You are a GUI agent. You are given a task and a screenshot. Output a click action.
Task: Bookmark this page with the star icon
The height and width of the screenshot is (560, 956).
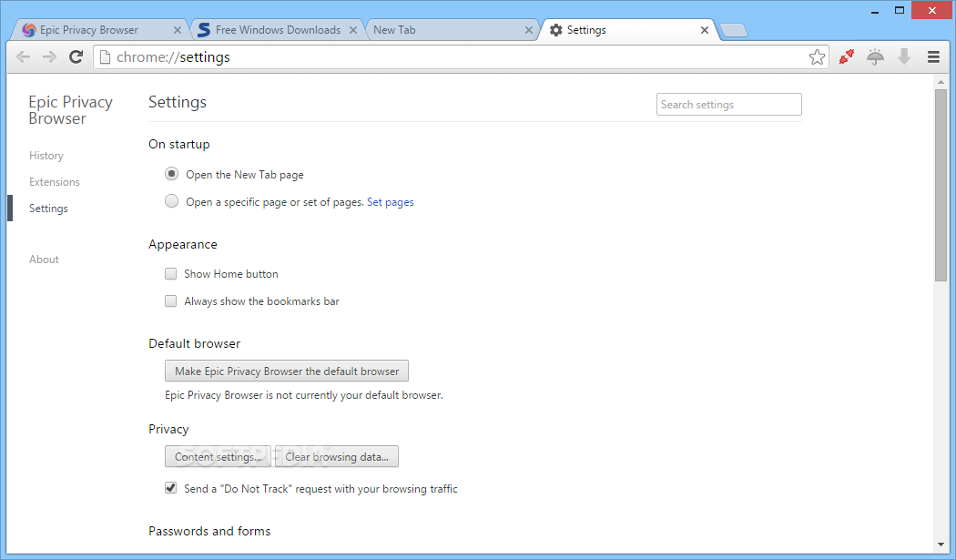(817, 56)
